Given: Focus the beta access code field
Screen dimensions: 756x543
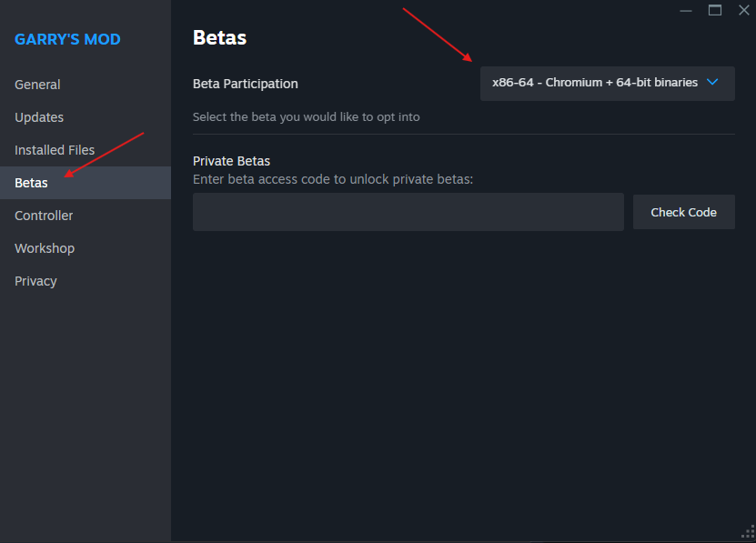Looking at the screenshot, I should pyautogui.click(x=408, y=212).
